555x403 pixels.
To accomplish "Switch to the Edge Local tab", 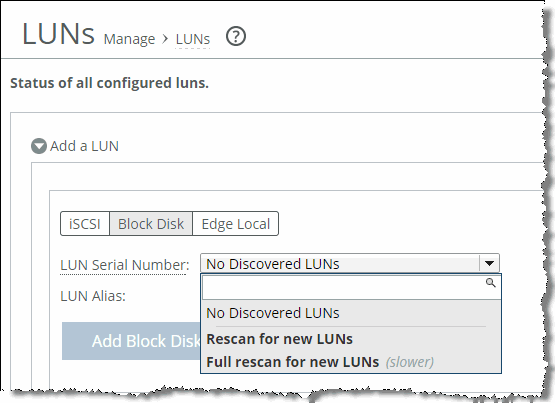I will [236, 224].
